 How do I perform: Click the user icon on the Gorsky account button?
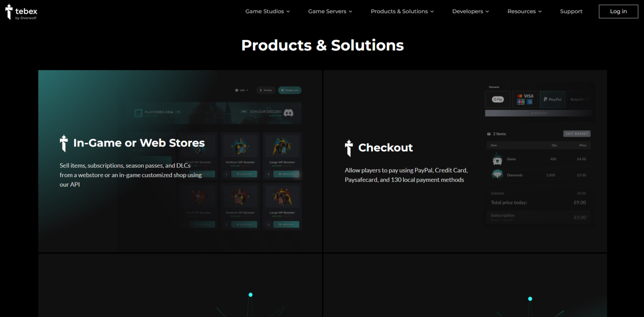pos(261,90)
